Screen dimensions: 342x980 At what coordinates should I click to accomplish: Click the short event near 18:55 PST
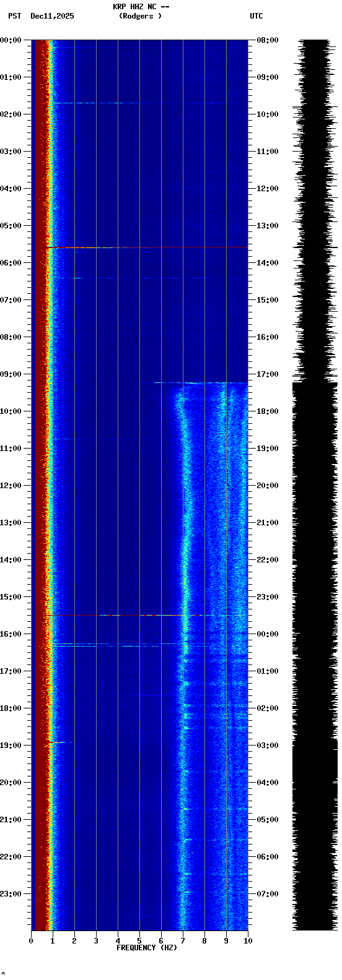click(x=61, y=742)
